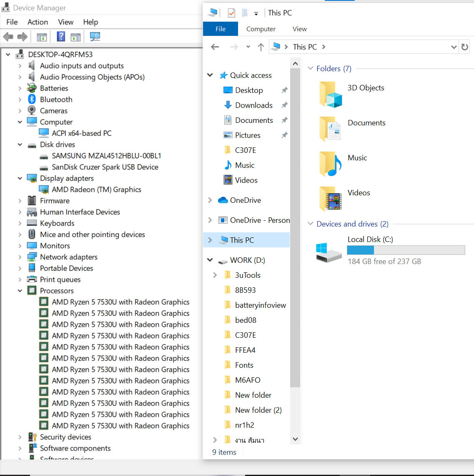Click the scan for hardware changes icon
This screenshot has width=474, height=476.
(x=95, y=37)
